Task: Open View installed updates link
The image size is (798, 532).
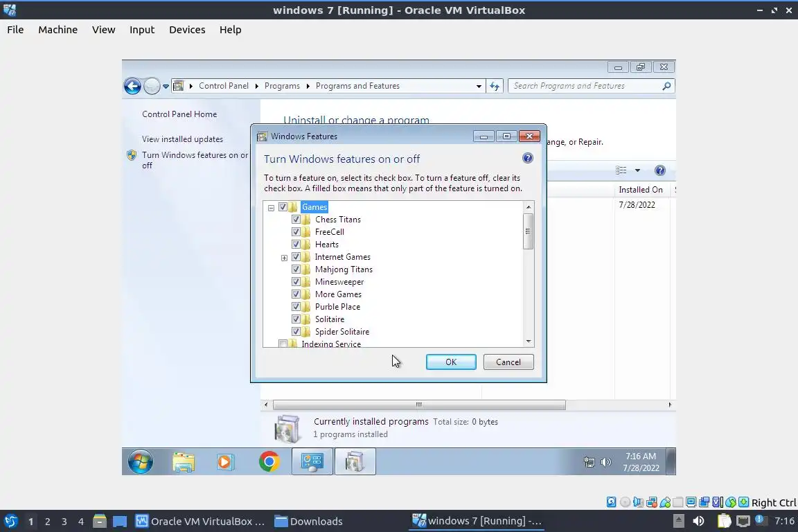Action: pos(182,139)
